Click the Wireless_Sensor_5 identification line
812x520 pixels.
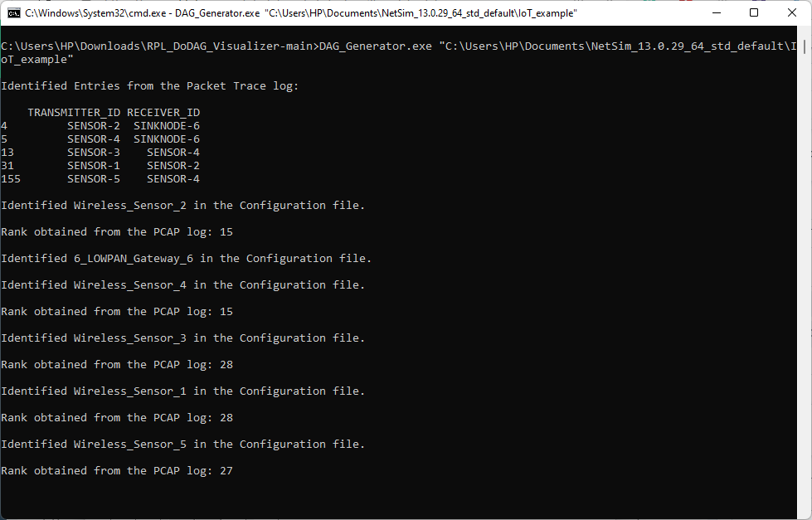click(x=182, y=444)
